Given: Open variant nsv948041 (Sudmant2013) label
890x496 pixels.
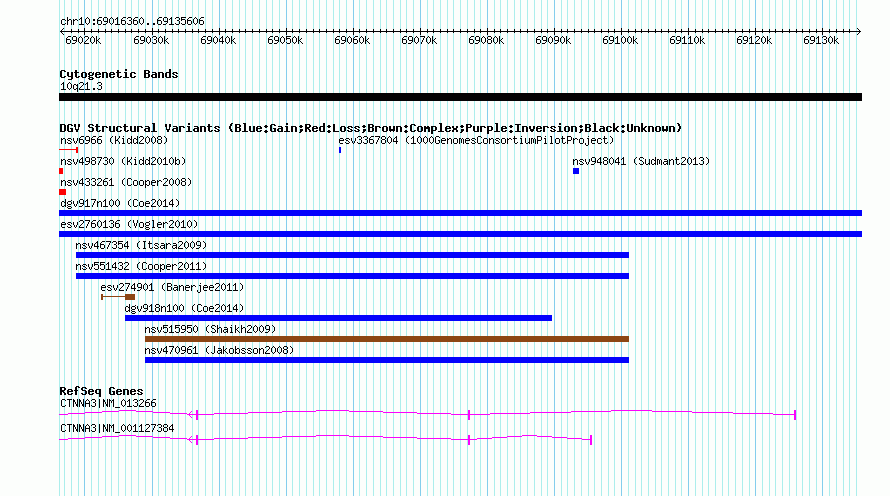Looking at the screenshot, I should [x=641, y=161].
